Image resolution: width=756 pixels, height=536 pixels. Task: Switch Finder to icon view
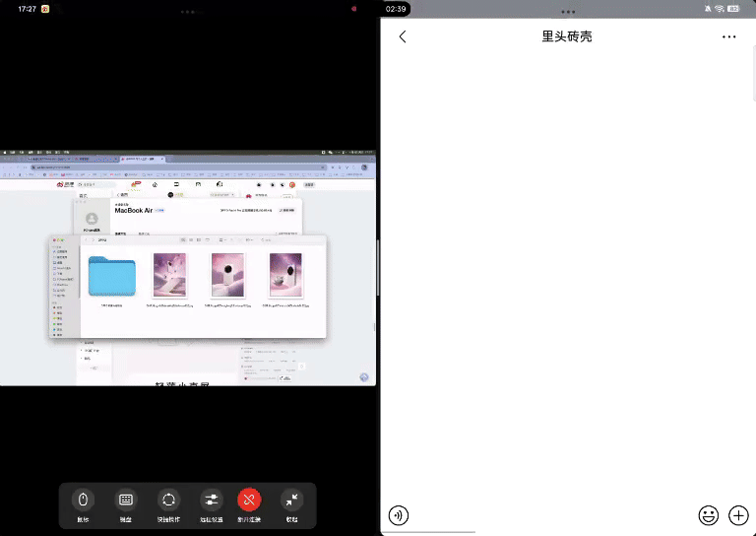click(x=183, y=239)
